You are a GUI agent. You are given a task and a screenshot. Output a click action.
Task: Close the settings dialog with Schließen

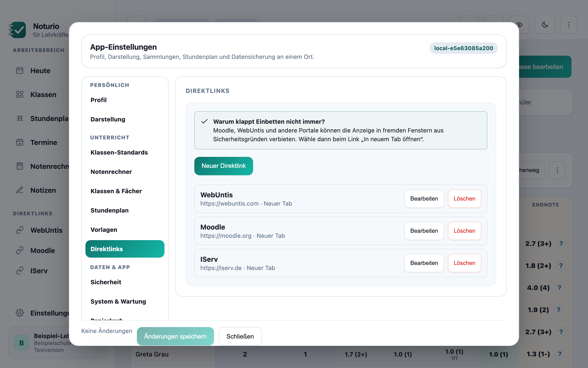click(240, 336)
